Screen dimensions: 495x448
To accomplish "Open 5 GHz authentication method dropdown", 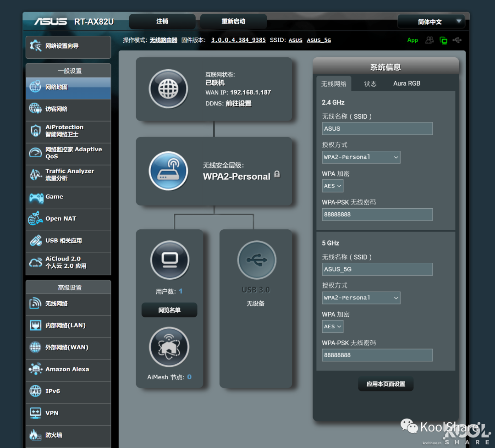I will [x=361, y=298].
